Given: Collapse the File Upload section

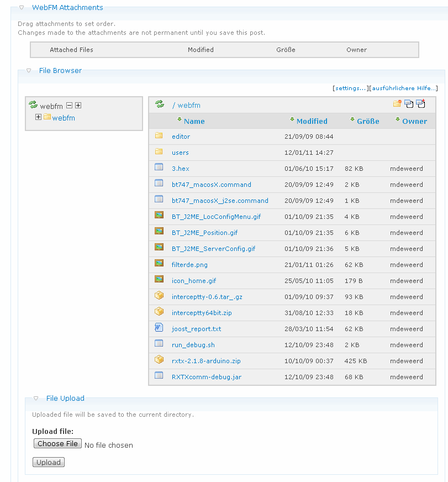Looking at the screenshot, I should 36,398.
